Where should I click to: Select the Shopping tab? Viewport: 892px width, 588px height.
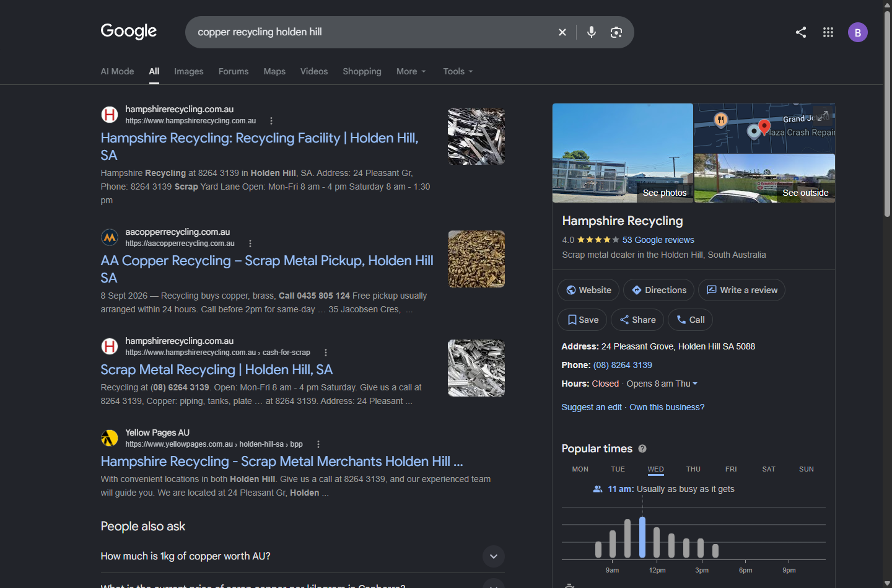tap(362, 71)
